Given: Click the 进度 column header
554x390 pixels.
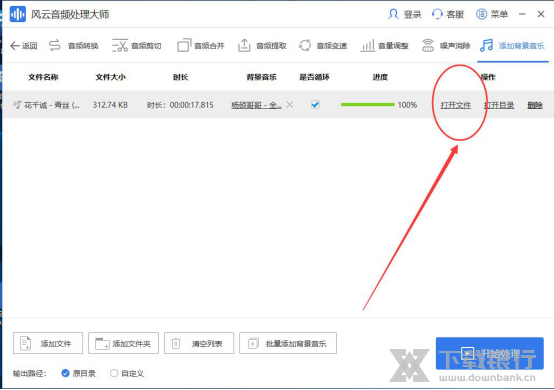Looking at the screenshot, I should click(x=380, y=77).
